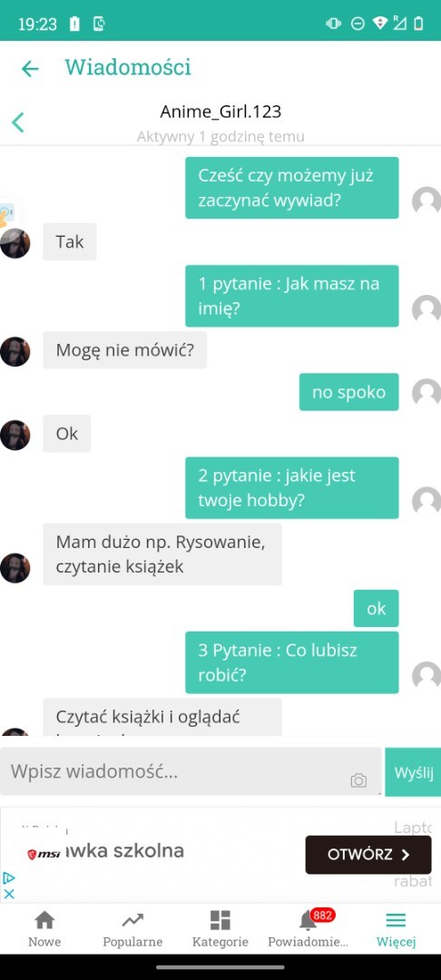This screenshot has width=441, height=980.
Task: Open notifications bell with 882 badge
Action: point(308,929)
